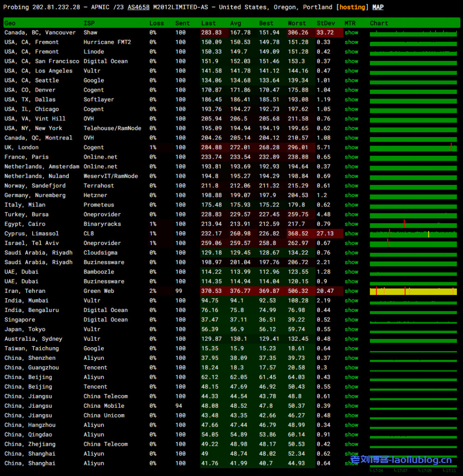Show MTR for China Jiangsu China Mobile
Screen dimensions: 463x476
[x=351, y=406]
